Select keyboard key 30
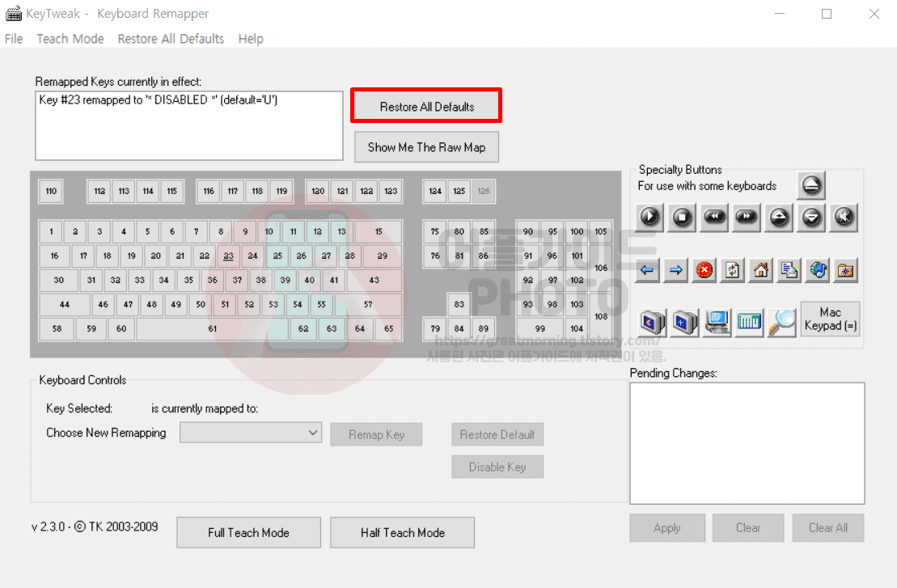This screenshot has width=897, height=588. pos(58,281)
